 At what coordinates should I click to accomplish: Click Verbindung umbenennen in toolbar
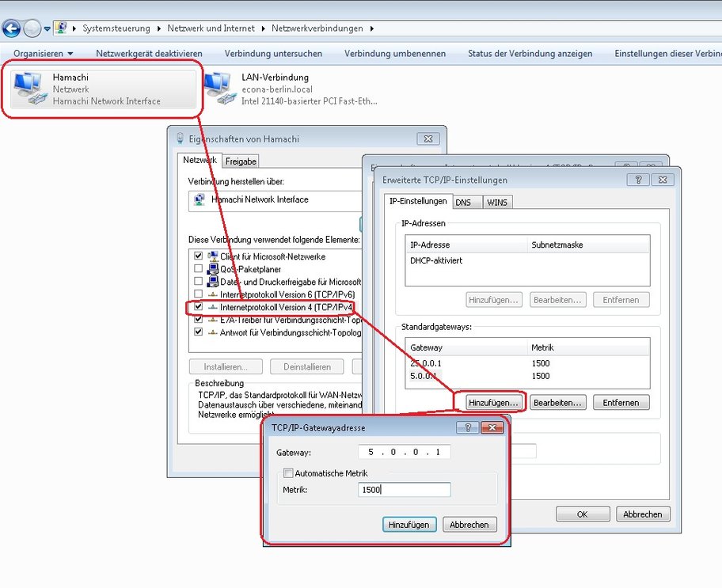tap(395, 53)
